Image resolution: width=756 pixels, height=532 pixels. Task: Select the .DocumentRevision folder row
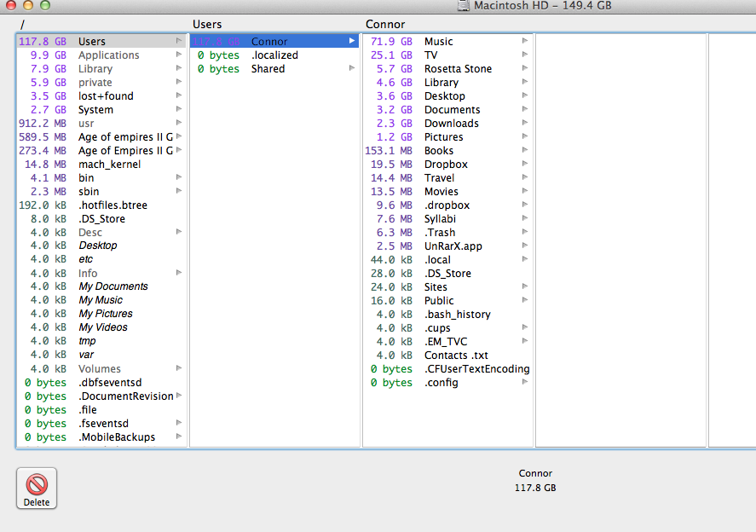tap(101, 396)
